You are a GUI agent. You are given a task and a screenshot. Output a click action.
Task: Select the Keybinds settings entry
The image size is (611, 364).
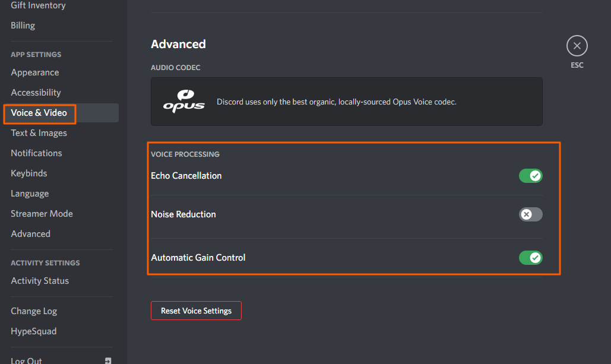[x=29, y=173]
